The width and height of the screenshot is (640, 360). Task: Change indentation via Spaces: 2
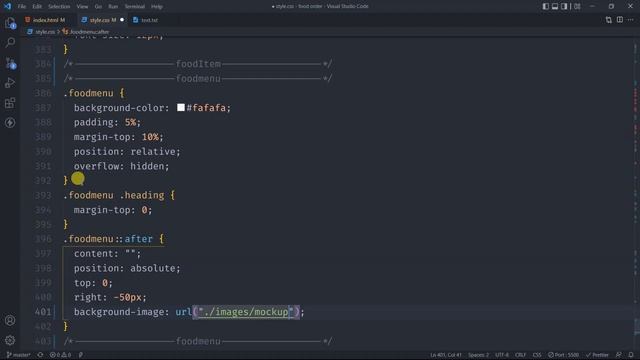click(x=478, y=355)
